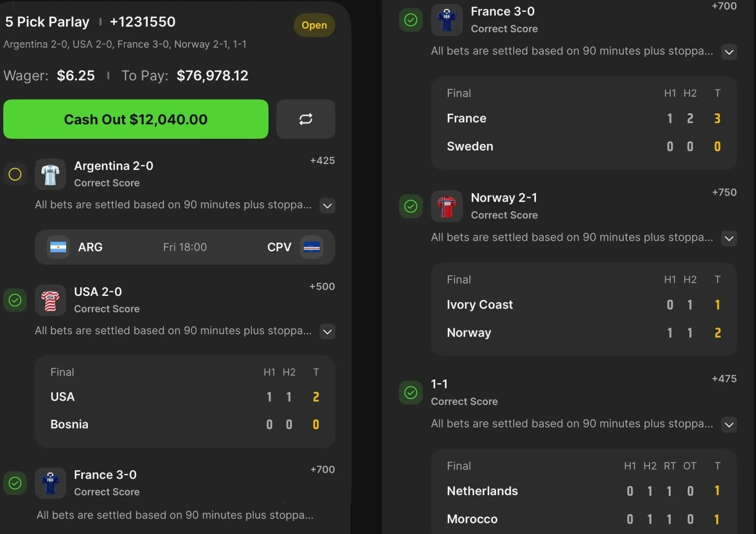The width and height of the screenshot is (756, 534).
Task: Open the ARG vs CPV match row
Action: 185,247
